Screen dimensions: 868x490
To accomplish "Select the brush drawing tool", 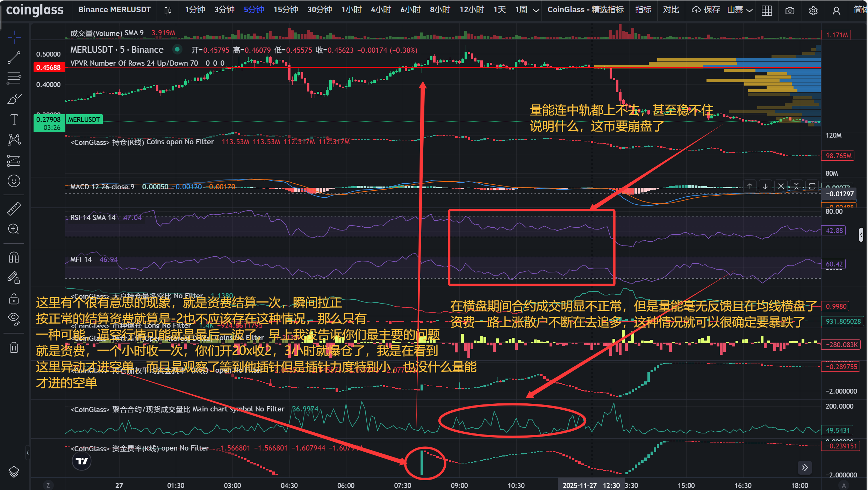I will click(x=14, y=100).
